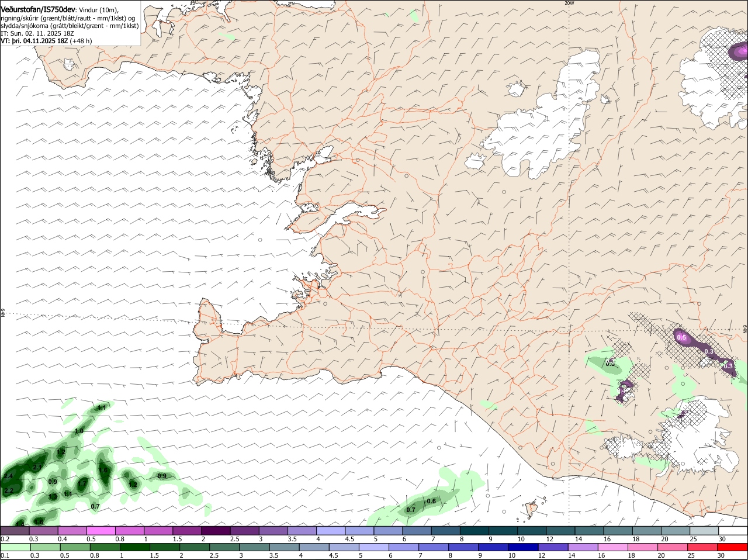
Task: Select the dark purple swatch above the 0.2 snow label
Action: click(15, 531)
